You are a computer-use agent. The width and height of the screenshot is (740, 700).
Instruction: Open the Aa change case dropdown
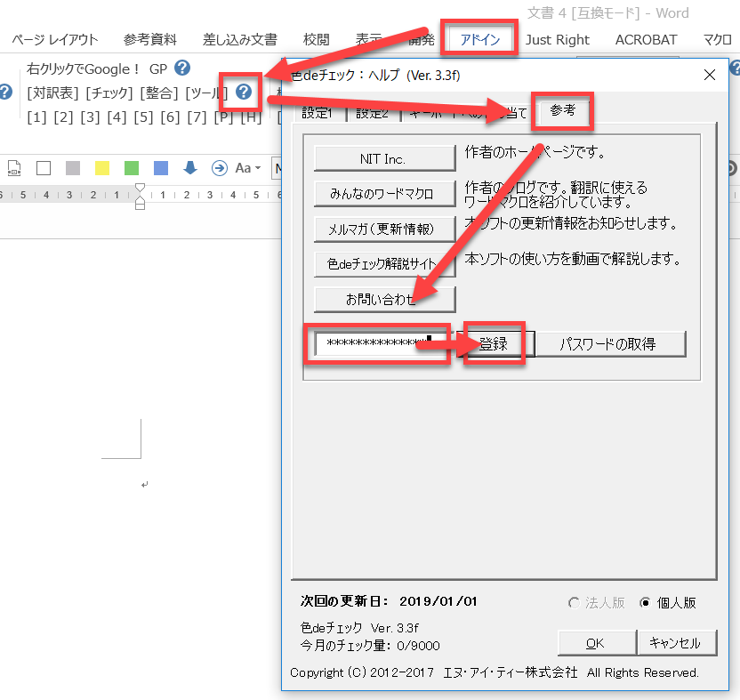247,167
